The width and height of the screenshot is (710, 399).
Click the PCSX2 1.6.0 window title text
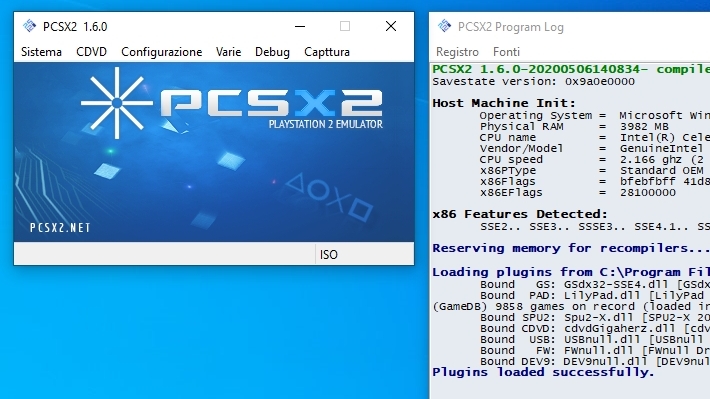[x=75, y=27]
